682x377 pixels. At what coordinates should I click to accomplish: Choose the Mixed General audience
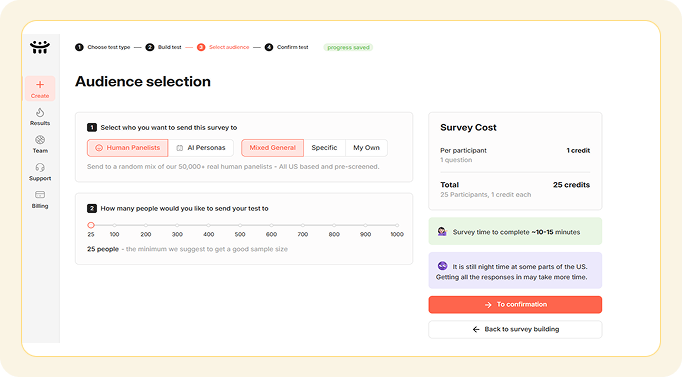(x=272, y=148)
